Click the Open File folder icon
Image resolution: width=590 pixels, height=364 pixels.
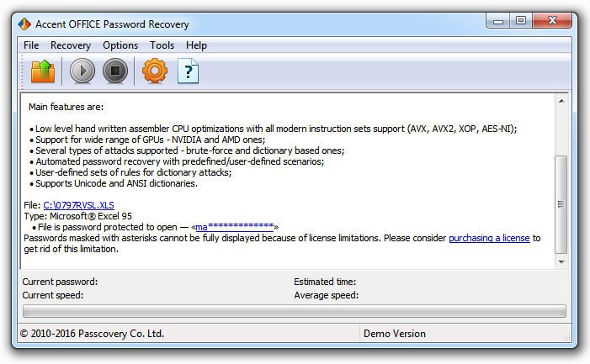pos(43,71)
